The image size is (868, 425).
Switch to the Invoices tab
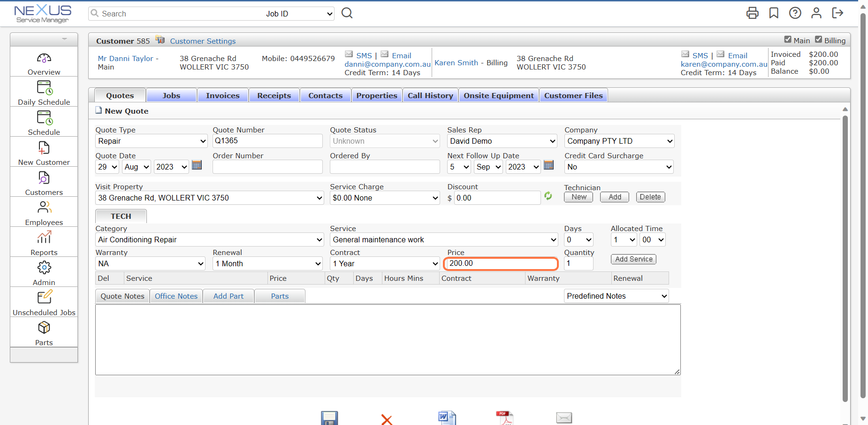click(223, 95)
